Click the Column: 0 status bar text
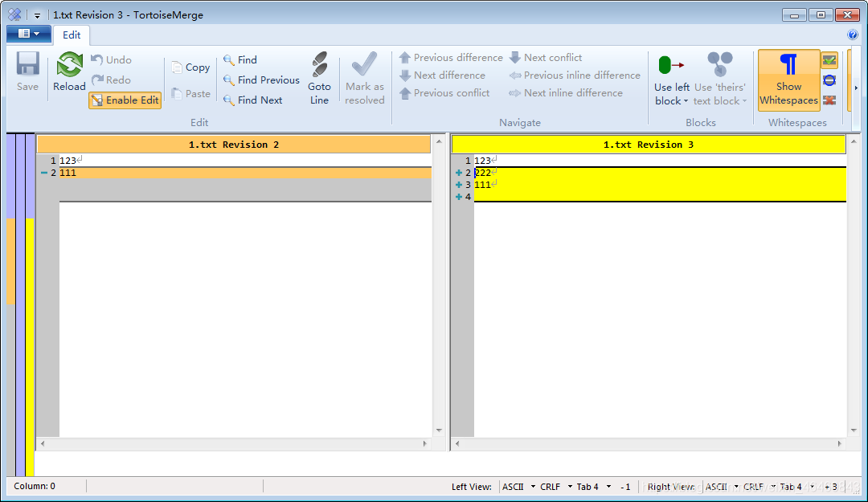Image resolution: width=868 pixels, height=502 pixels. pos(35,486)
